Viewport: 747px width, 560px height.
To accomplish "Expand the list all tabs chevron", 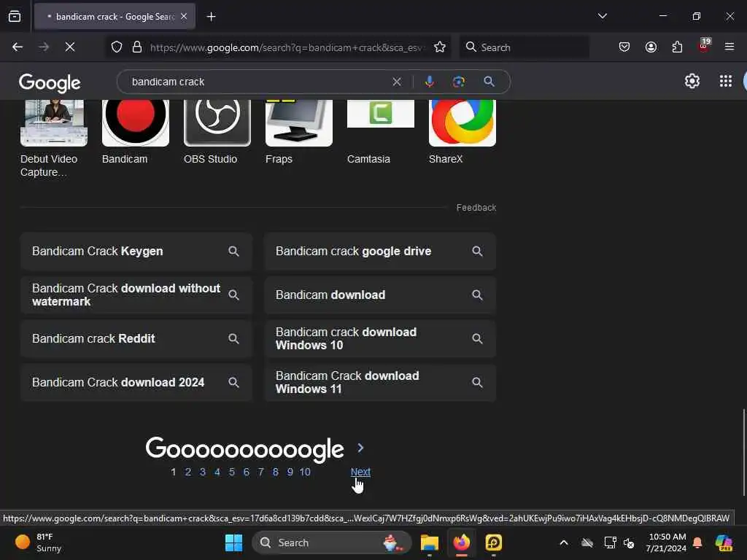I will pos(602,16).
